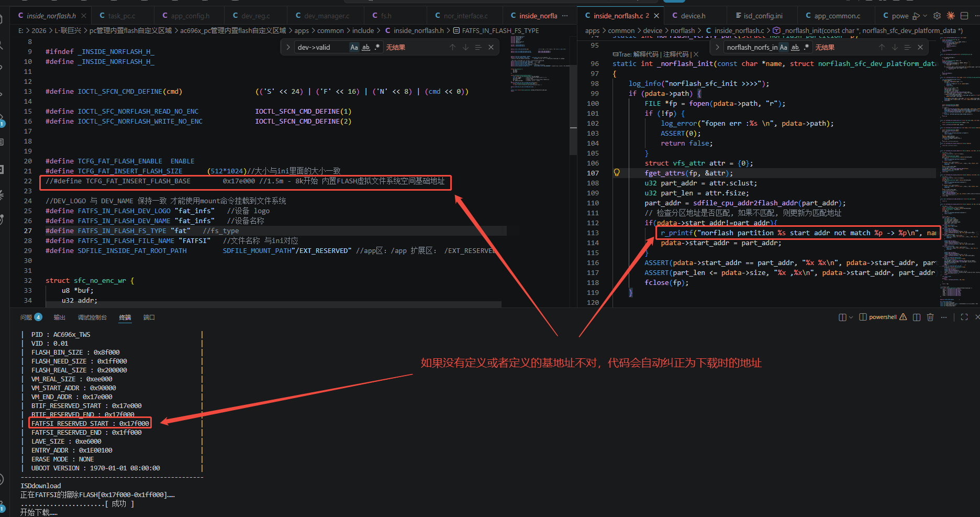Image resolution: width=980 pixels, height=517 pixels.
Task: Open more tabs menu in left editor group
Action: point(565,16)
